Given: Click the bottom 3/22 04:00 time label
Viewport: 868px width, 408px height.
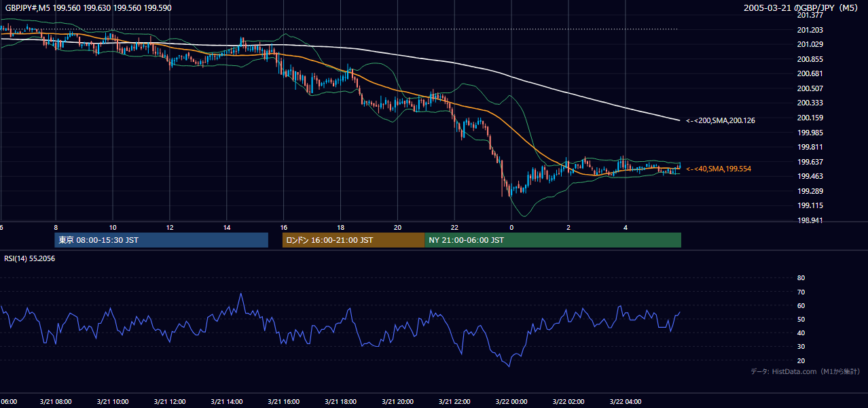Looking at the screenshot, I should pyautogui.click(x=626, y=401).
